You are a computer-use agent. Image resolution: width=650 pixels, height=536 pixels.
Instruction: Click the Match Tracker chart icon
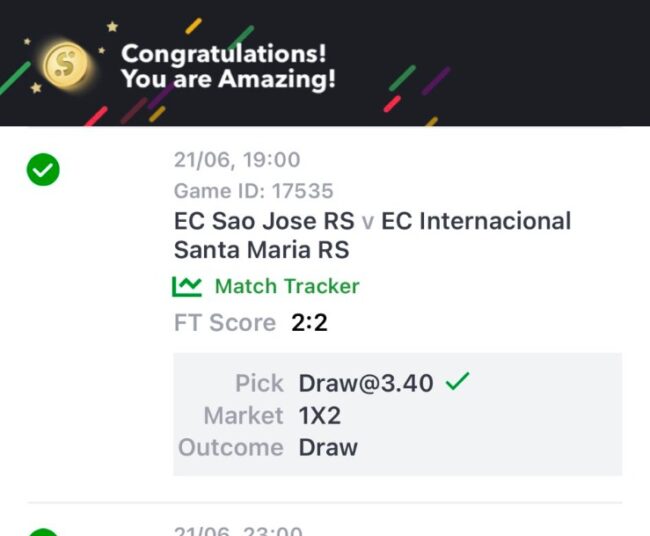pyautogui.click(x=187, y=286)
